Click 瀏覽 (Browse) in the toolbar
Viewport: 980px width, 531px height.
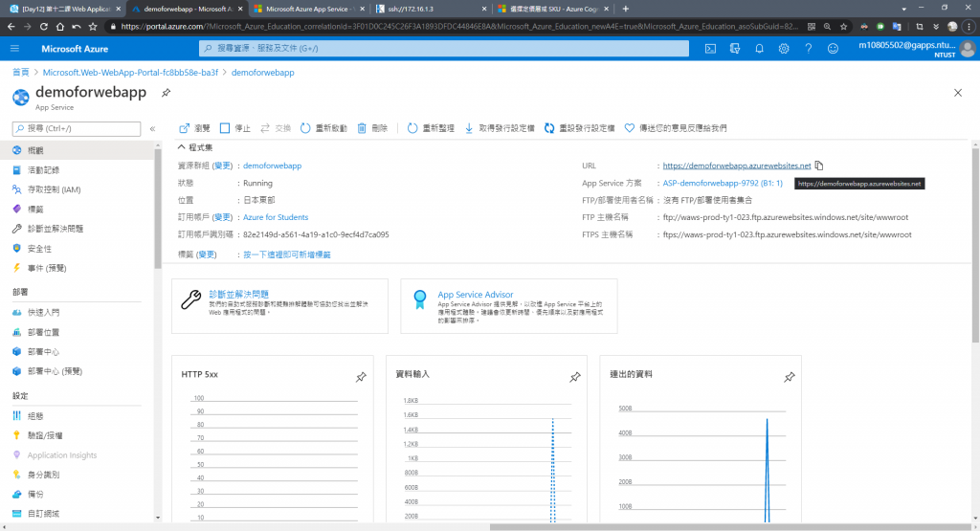click(194, 128)
